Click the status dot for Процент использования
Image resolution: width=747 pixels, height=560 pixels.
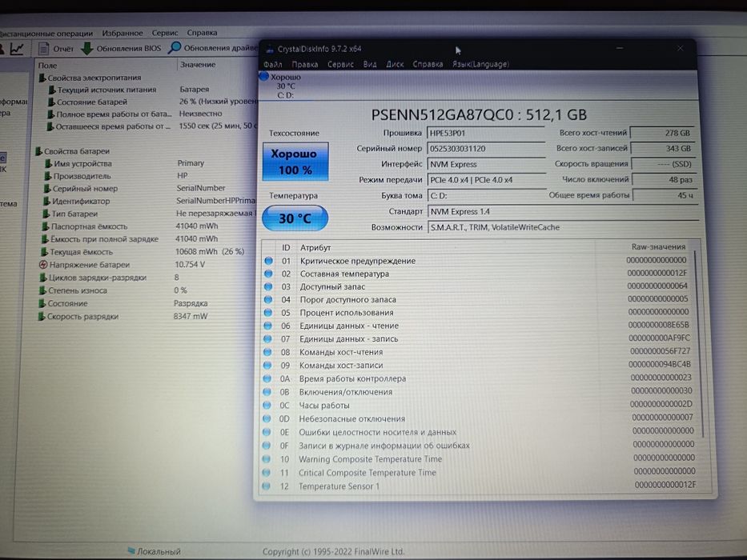coord(268,313)
